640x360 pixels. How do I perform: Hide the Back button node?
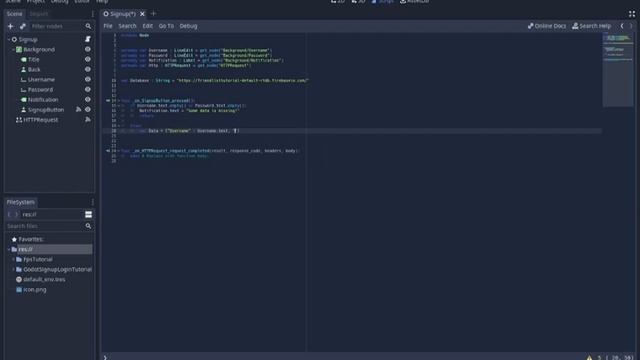tap(88, 69)
